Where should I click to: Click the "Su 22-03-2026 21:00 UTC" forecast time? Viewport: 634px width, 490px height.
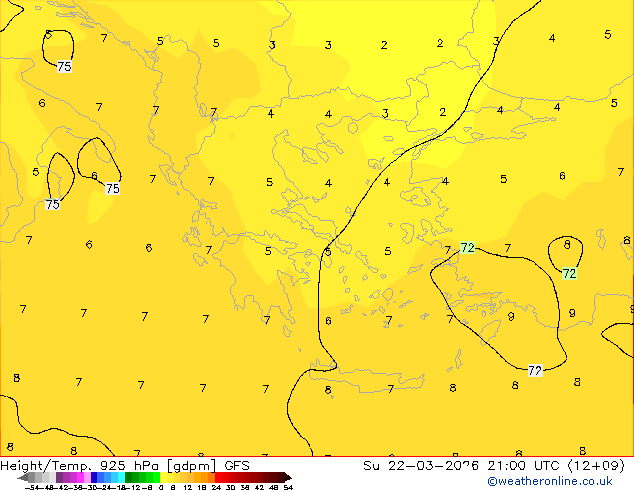click(x=463, y=466)
